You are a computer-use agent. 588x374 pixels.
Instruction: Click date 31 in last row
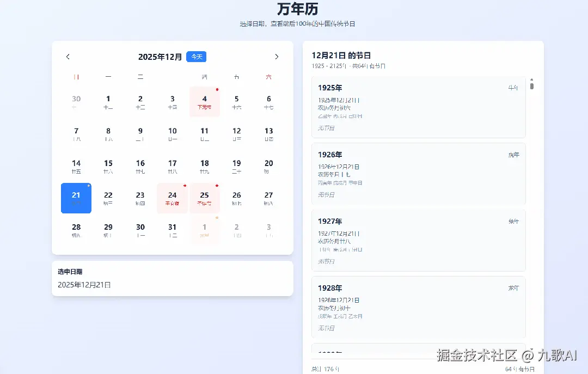click(x=172, y=230)
